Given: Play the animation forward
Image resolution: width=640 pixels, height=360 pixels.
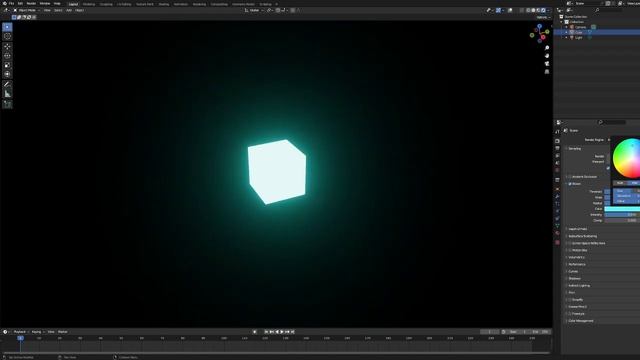Looking at the screenshot, I should point(282,332).
